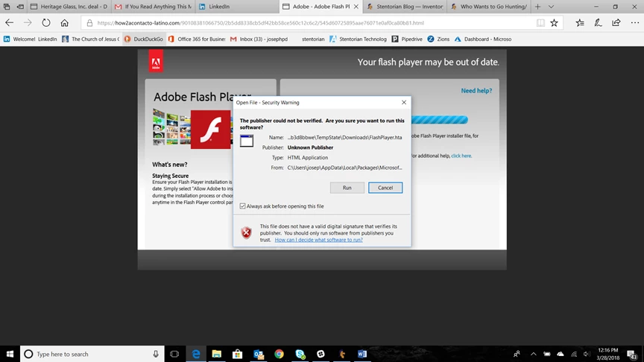Click Cancel in the security warning
The height and width of the screenshot is (362, 644).
click(385, 188)
